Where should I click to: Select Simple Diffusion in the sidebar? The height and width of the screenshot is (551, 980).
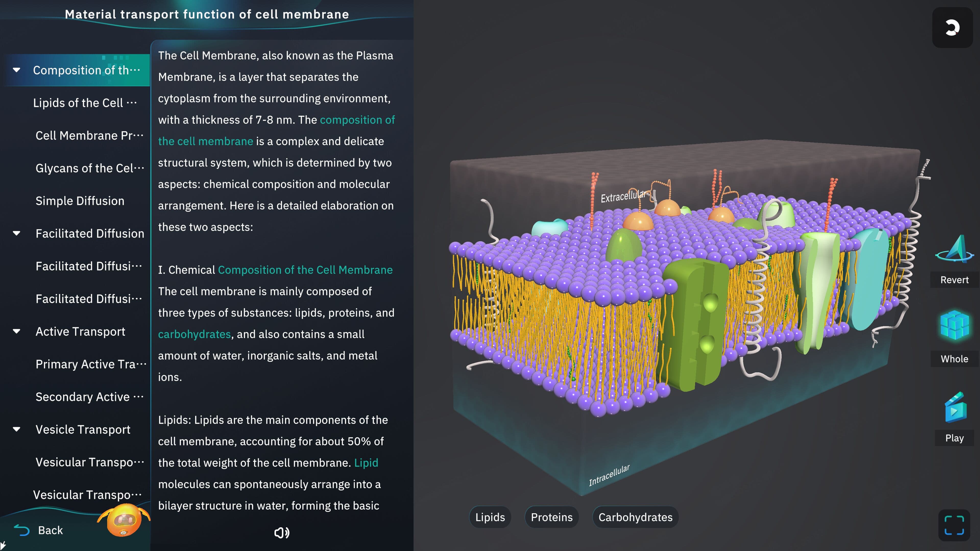(80, 201)
